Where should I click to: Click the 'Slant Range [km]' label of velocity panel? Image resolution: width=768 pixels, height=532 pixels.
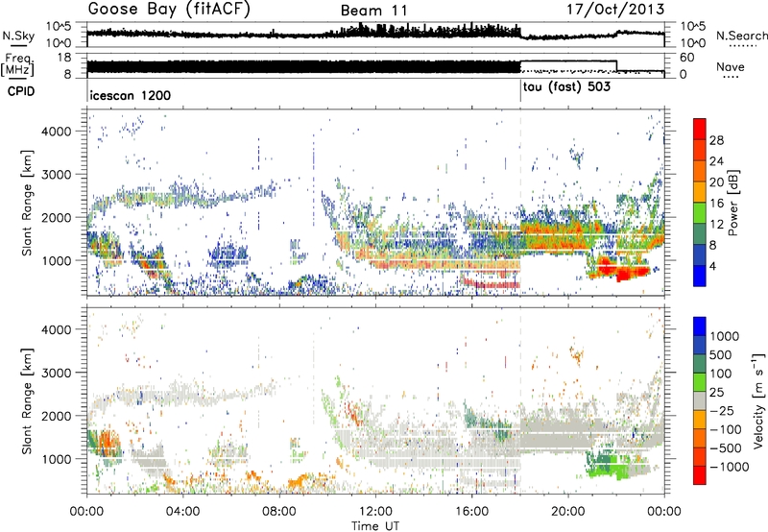click(x=27, y=400)
